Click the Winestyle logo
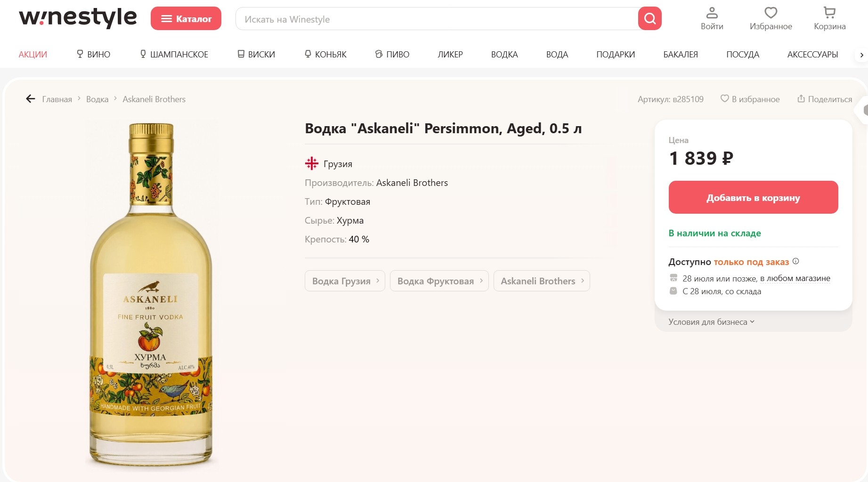The image size is (868, 482). (x=78, y=18)
